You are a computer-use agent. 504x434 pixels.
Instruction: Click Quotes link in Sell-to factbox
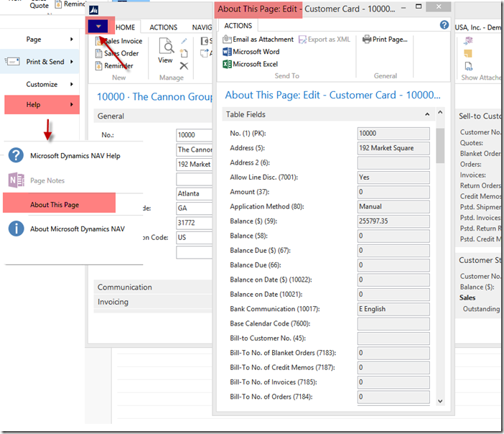coord(472,143)
